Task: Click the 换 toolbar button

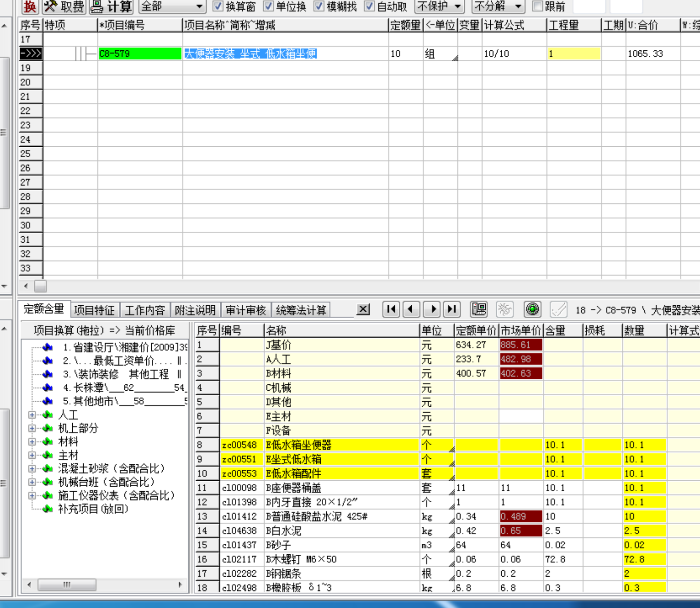Action: 30,6
